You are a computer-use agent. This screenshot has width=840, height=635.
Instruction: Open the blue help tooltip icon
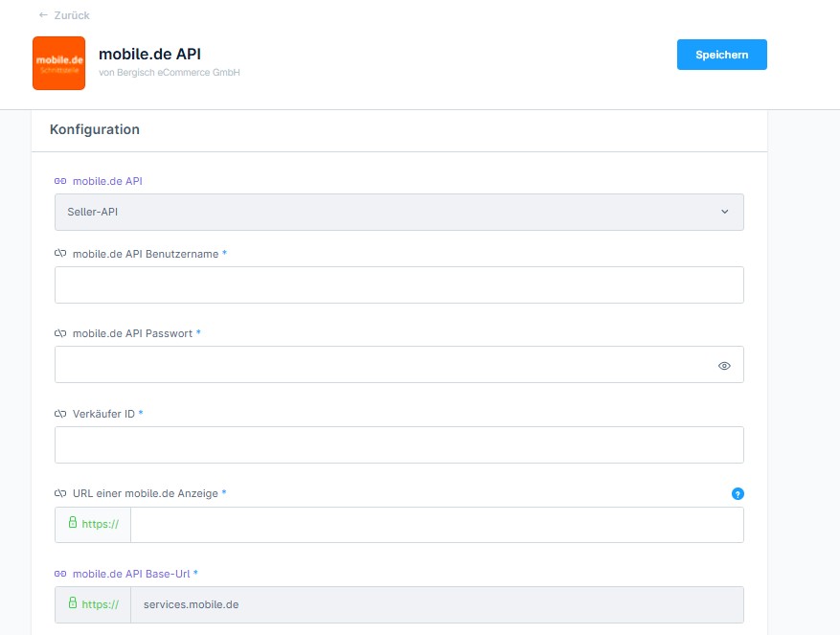click(738, 494)
